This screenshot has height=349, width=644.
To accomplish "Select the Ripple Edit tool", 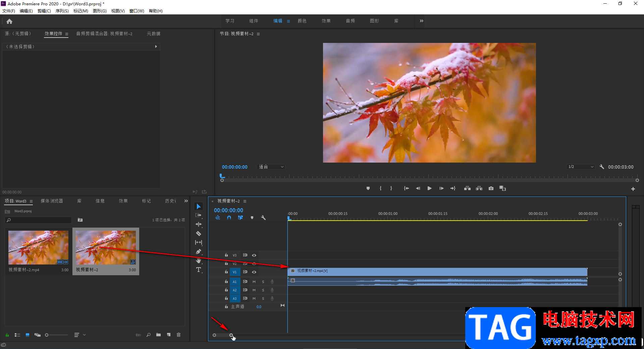I will tap(199, 224).
